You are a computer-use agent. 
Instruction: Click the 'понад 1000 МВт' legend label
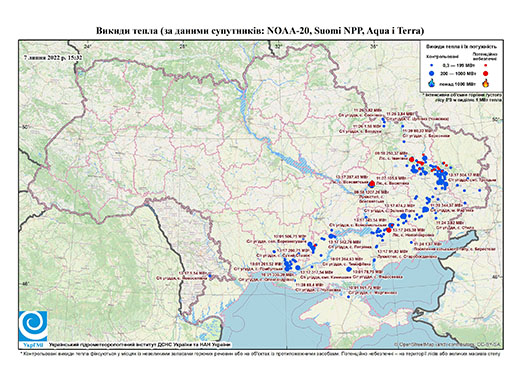458,83
